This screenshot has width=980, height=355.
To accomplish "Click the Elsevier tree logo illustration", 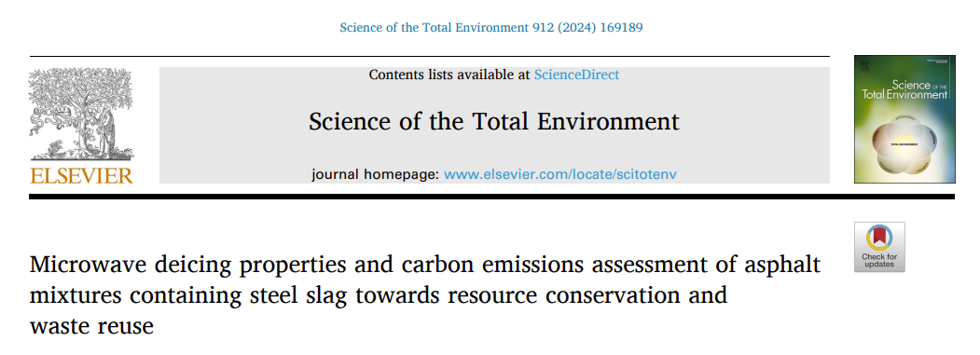I will pyautogui.click(x=80, y=115).
